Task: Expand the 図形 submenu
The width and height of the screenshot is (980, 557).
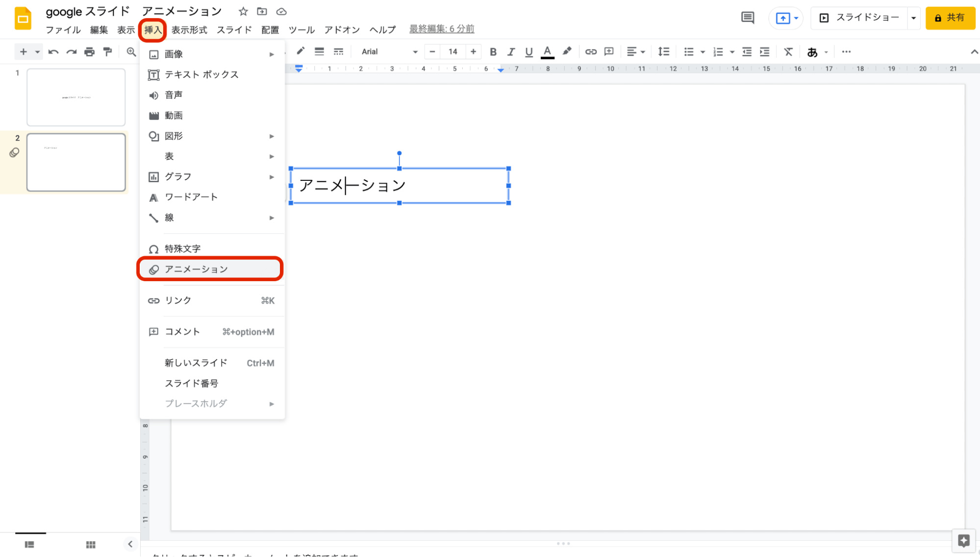Action: coord(212,136)
